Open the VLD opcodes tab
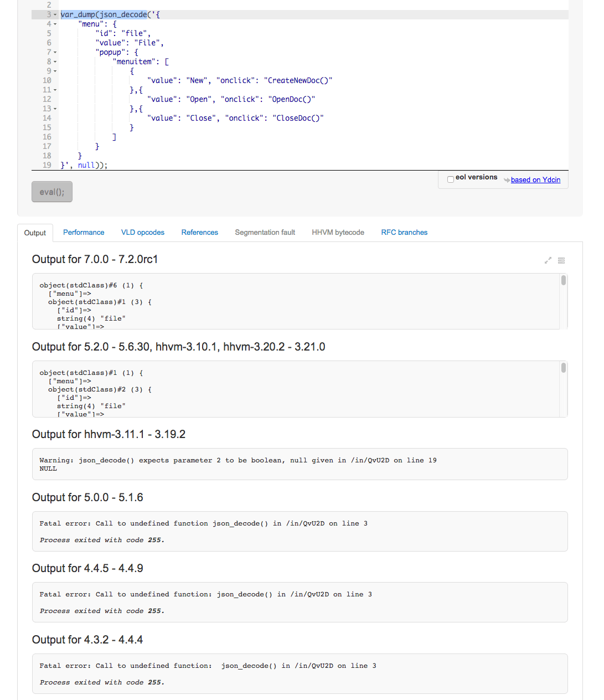 pos(142,232)
